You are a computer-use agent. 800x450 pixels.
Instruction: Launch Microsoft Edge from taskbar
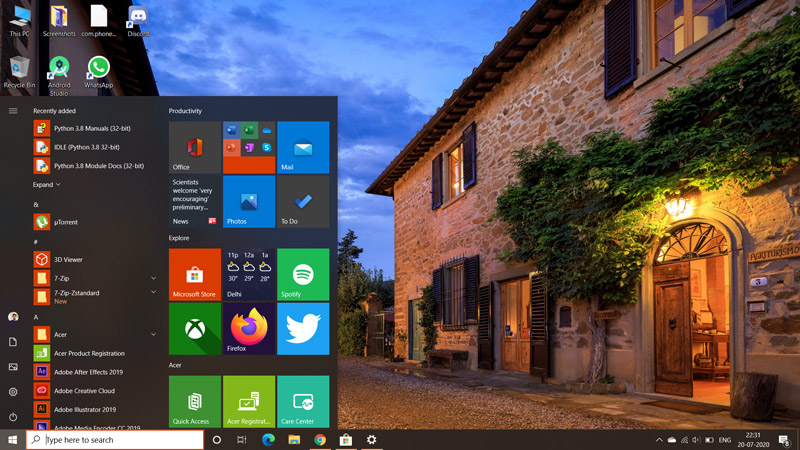coord(268,439)
